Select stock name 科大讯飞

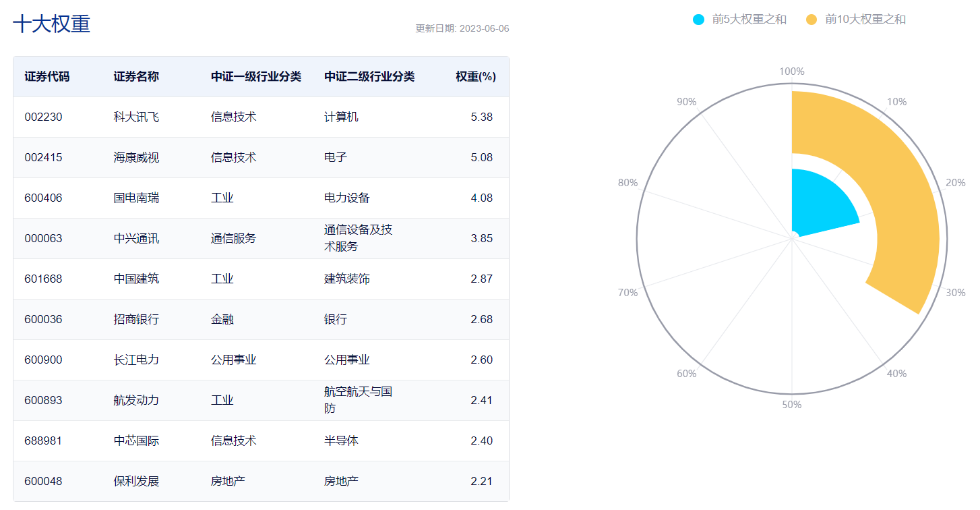pyautogui.click(x=136, y=117)
